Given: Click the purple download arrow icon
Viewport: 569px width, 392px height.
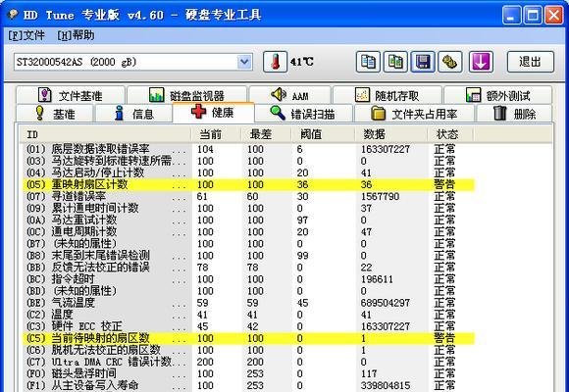Looking at the screenshot, I should coord(481,62).
